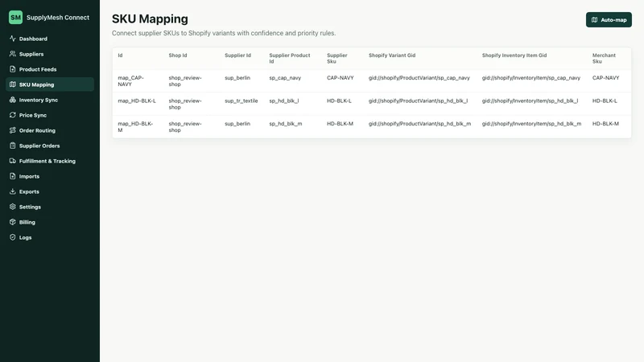Click the Price Sync refresh icon
644x362 pixels.
(13, 115)
